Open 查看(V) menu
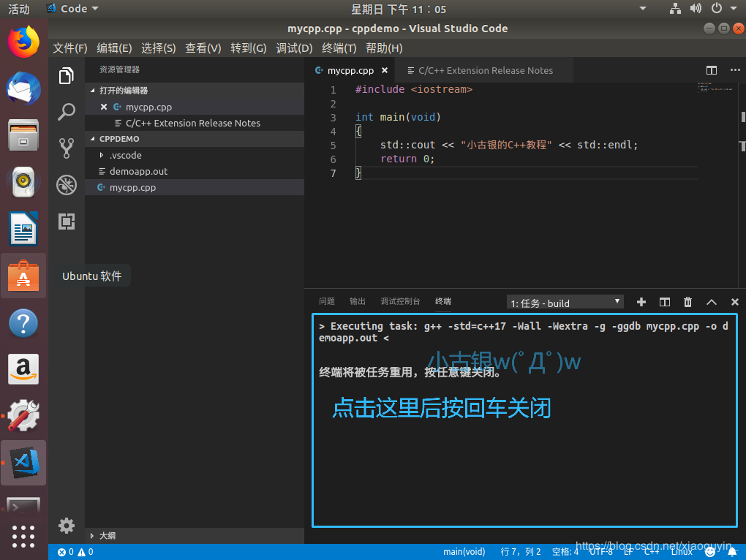This screenshot has height=560, width=746. (x=203, y=48)
